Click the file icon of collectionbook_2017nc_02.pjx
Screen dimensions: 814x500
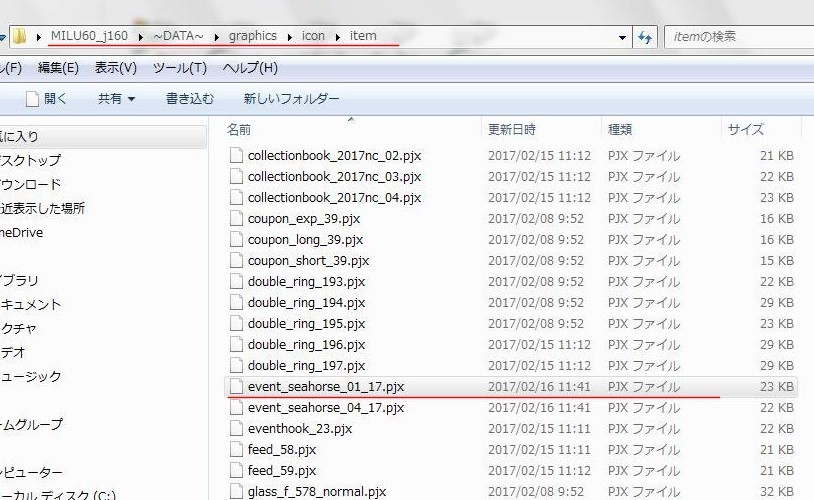pyautogui.click(x=236, y=155)
